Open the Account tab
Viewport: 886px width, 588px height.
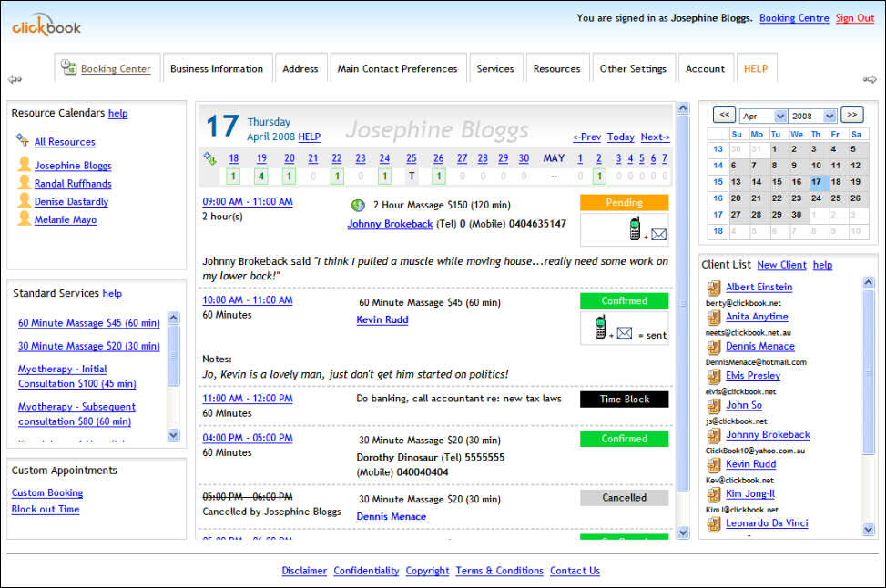pyautogui.click(x=705, y=68)
